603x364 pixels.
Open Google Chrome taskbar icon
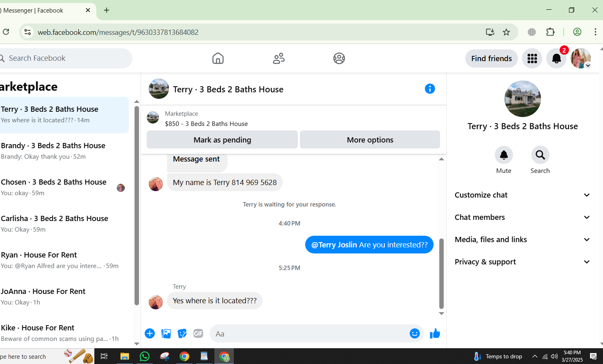coord(184,356)
